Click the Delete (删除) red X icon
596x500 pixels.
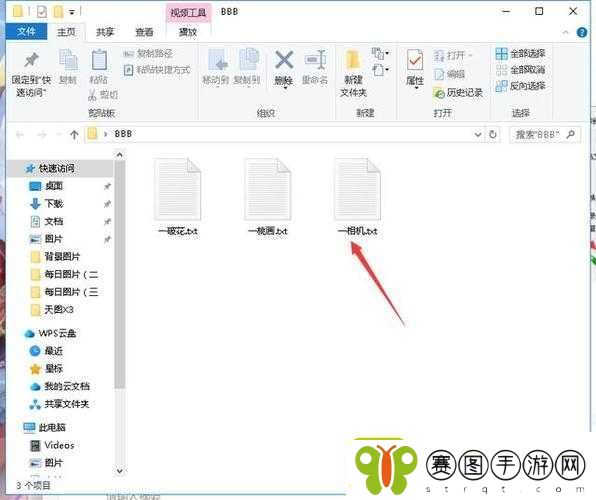pos(284,60)
